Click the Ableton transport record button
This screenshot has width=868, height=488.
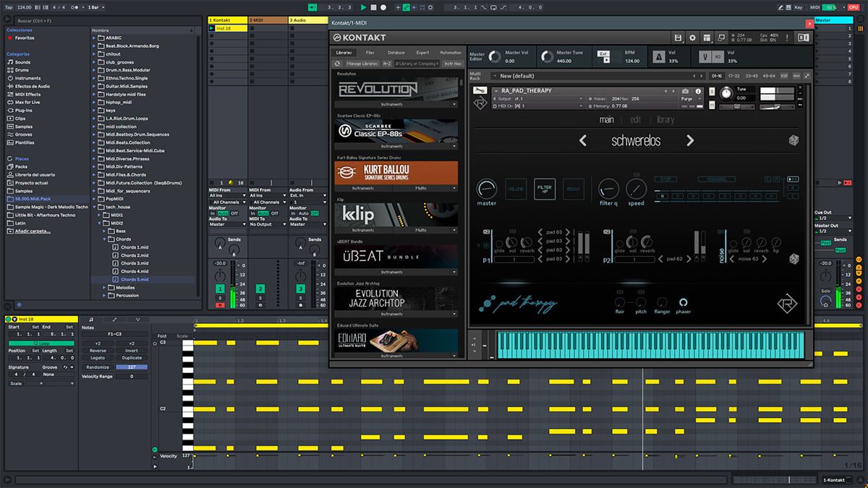(x=383, y=7)
